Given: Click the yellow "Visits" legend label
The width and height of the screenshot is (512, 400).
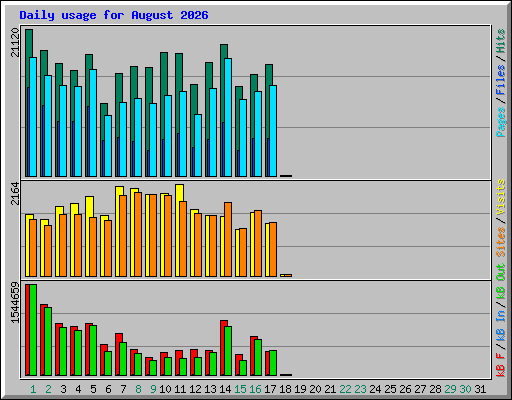Looking at the screenshot, I should pos(501,197).
